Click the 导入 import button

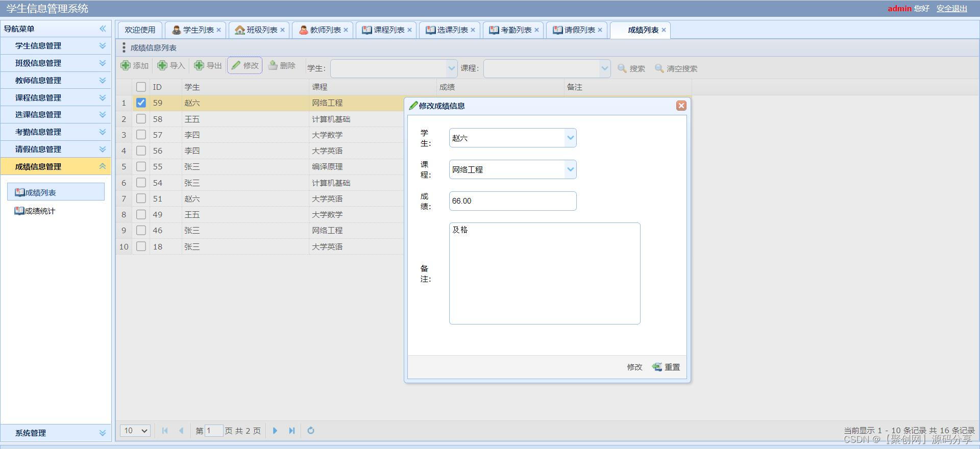171,65
